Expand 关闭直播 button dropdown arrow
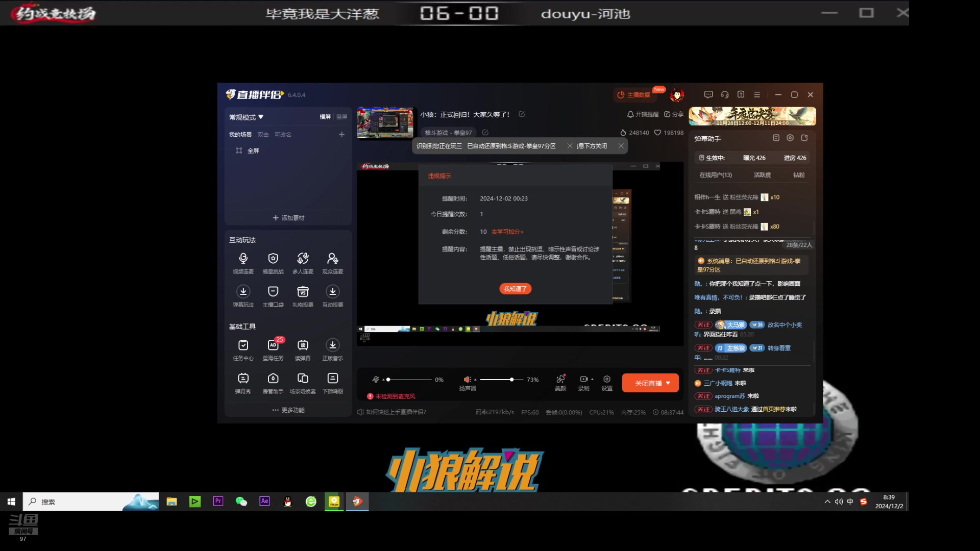 point(668,383)
